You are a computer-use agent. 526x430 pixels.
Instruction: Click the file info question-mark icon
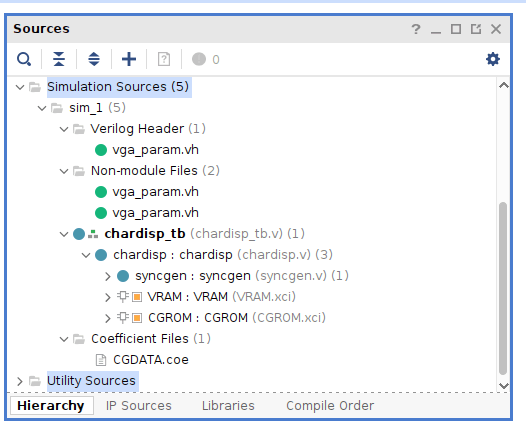(164, 59)
